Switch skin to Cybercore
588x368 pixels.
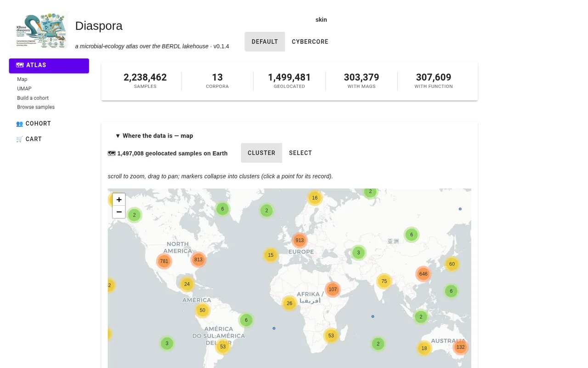310,42
